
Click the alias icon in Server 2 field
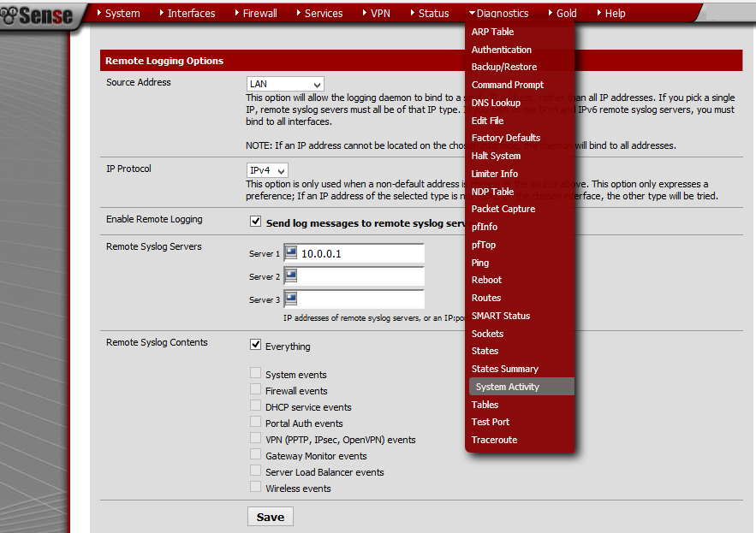(291, 275)
